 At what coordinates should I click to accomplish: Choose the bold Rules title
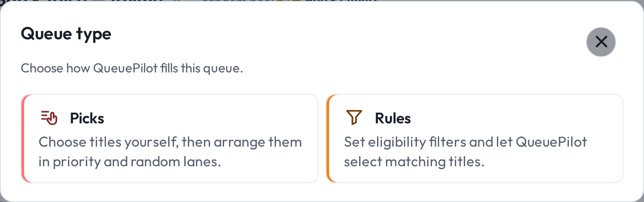[x=393, y=118]
